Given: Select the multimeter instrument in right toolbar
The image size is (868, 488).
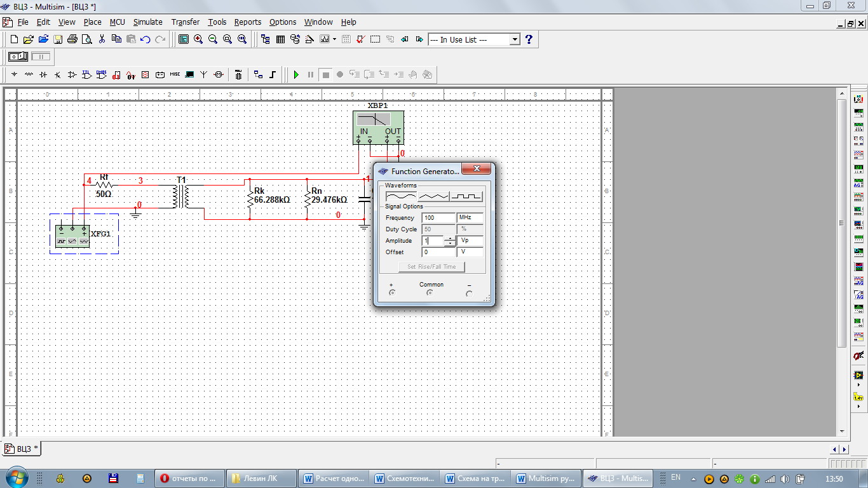Looking at the screenshot, I should click(858, 100).
